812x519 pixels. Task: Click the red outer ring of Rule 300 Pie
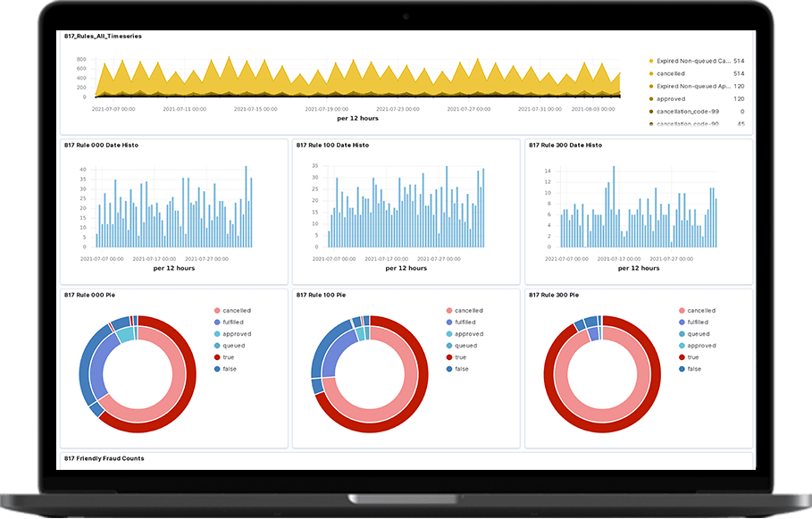coord(551,393)
